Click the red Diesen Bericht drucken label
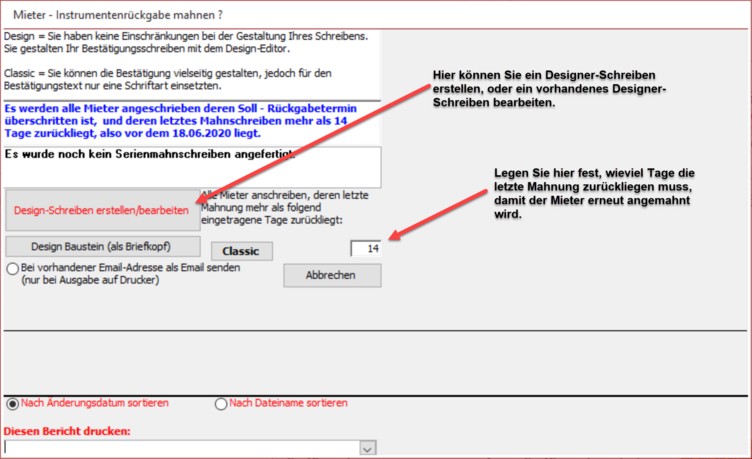 pos(68,432)
